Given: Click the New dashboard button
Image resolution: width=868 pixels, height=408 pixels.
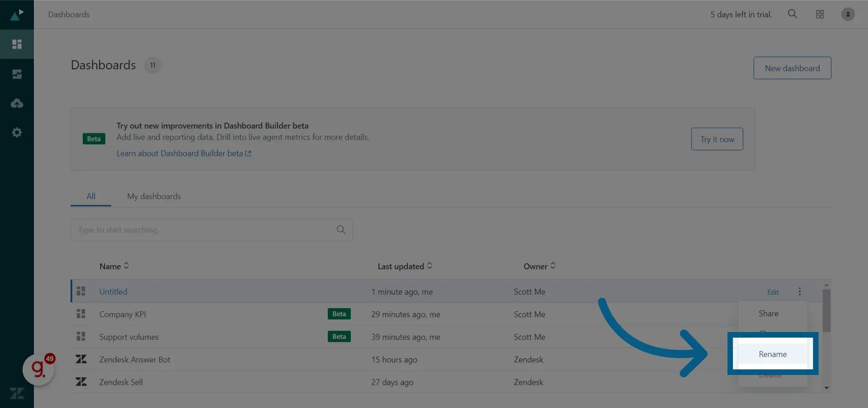Looking at the screenshot, I should (792, 68).
